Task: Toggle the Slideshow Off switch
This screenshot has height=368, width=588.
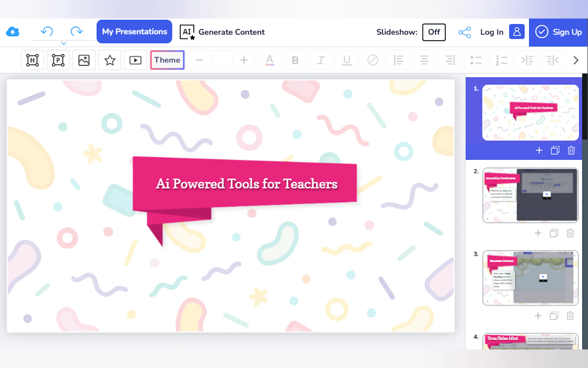Action: [434, 32]
